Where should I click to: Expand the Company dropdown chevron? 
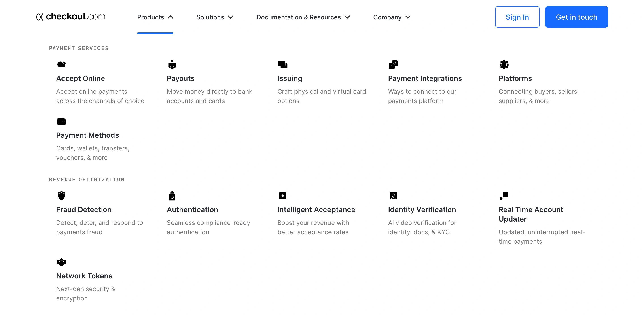[x=408, y=17]
